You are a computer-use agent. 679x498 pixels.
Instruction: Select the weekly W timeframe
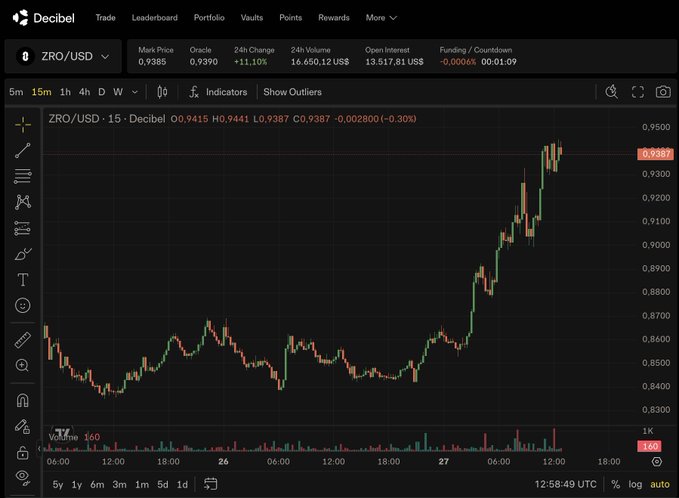click(118, 92)
